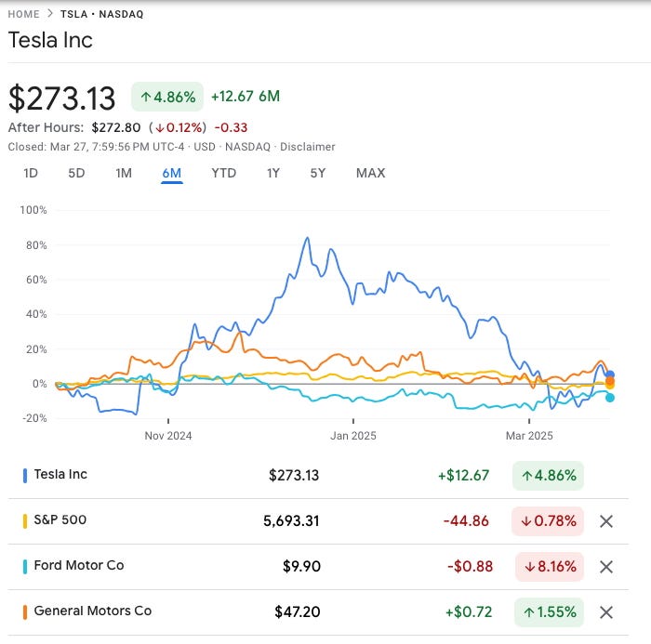Click the $273.13 headline price
Screen dimensions: 651x644
click(62, 99)
